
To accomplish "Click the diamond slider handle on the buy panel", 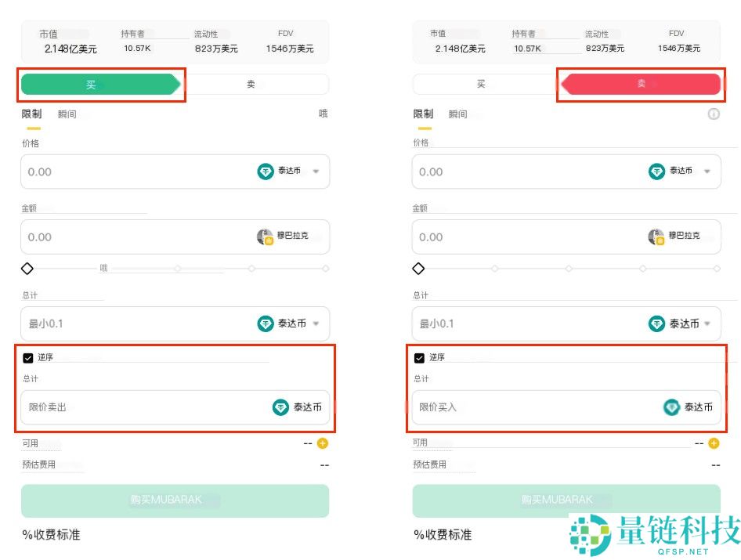I will [27, 268].
